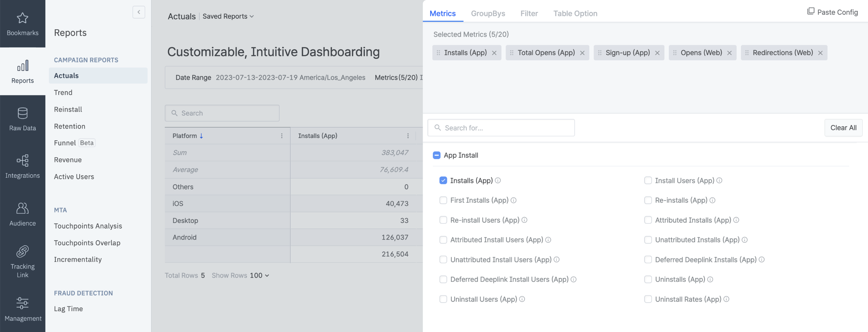Switch to the GroupBys tab
The height and width of the screenshot is (332, 868).
point(488,13)
